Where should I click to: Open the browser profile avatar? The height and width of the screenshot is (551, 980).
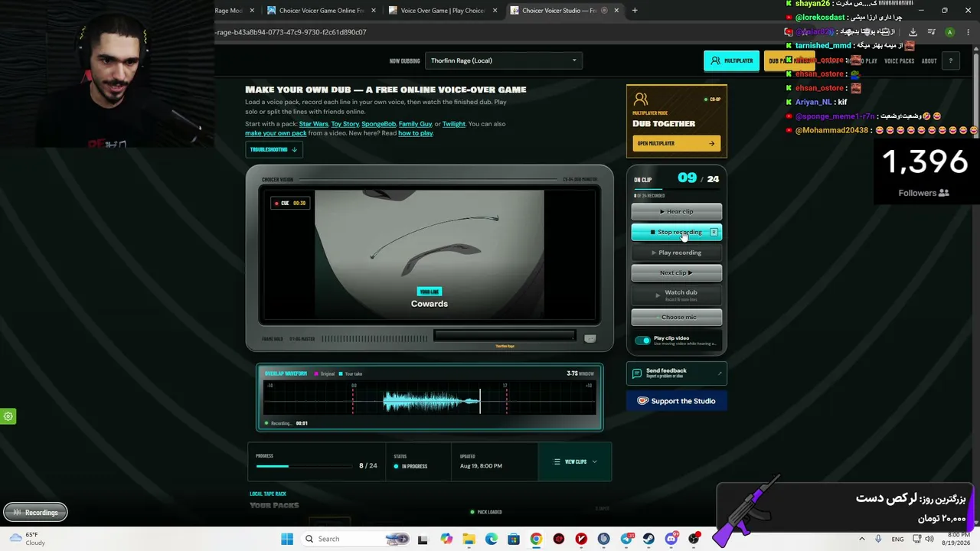click(x=949, y=32)
